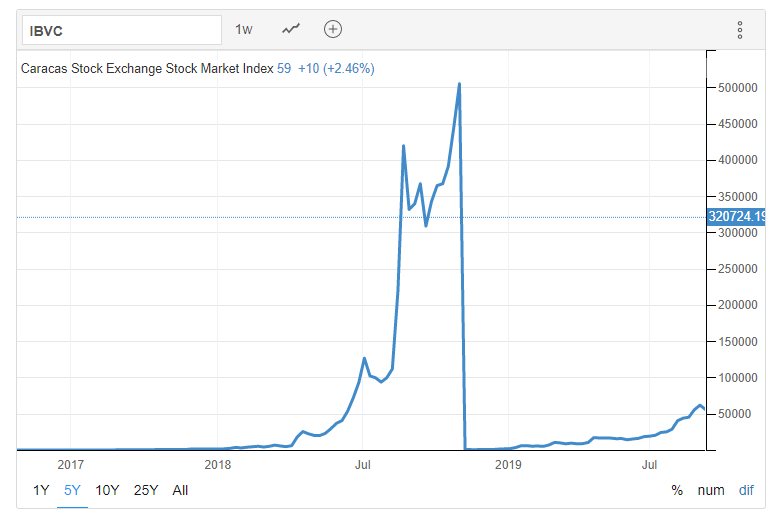The width and height of the screenshot is (778, 518).
Task: Select the All time range
Action: [x=180, y=490]
